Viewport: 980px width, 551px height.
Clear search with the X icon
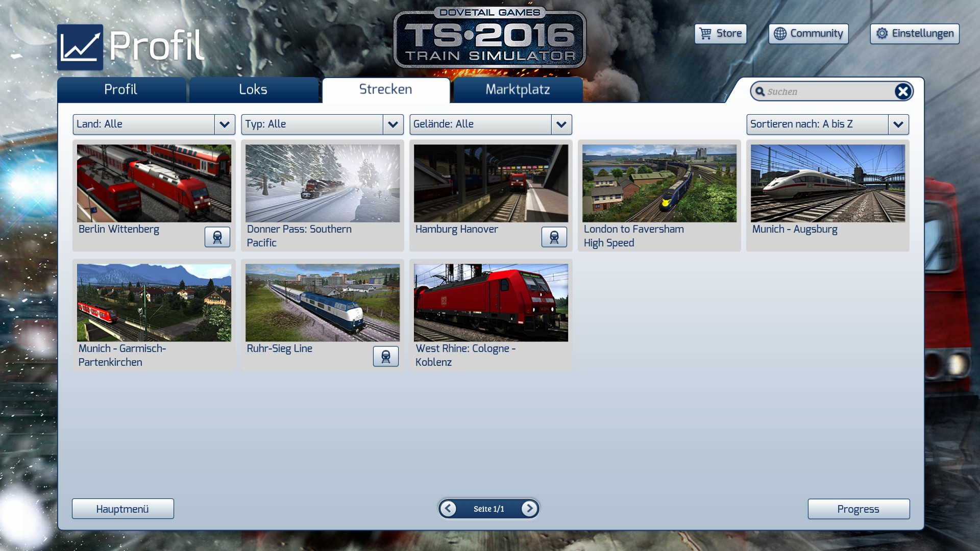(902, 91)
